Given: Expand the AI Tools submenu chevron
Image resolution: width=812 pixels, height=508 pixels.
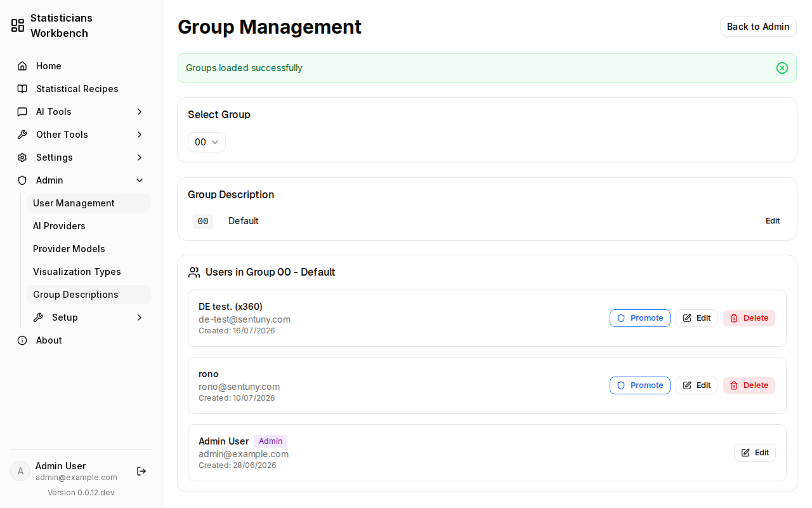Looking at the screenshot, I should click(x=140, y=112).
